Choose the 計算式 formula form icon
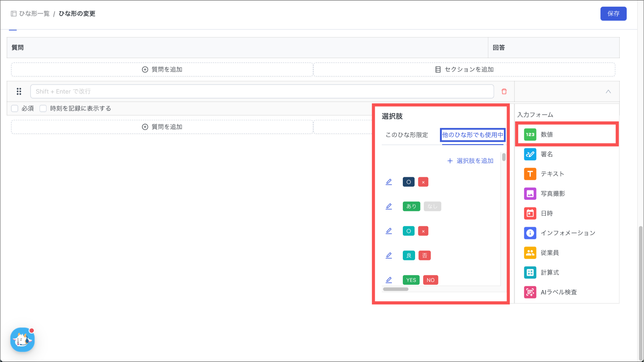 [530, 272]
